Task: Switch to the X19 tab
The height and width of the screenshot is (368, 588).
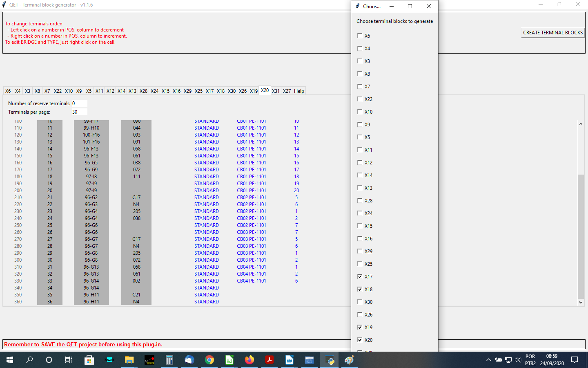Action: 254,91
